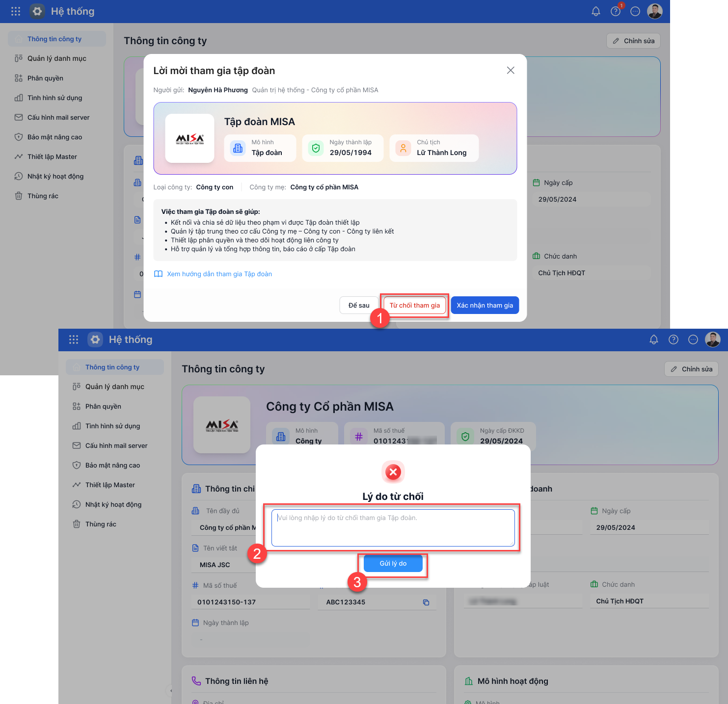Choose Để sau to postpone the invitation
The image size is (728, 704).
click(x=359, y=305)
